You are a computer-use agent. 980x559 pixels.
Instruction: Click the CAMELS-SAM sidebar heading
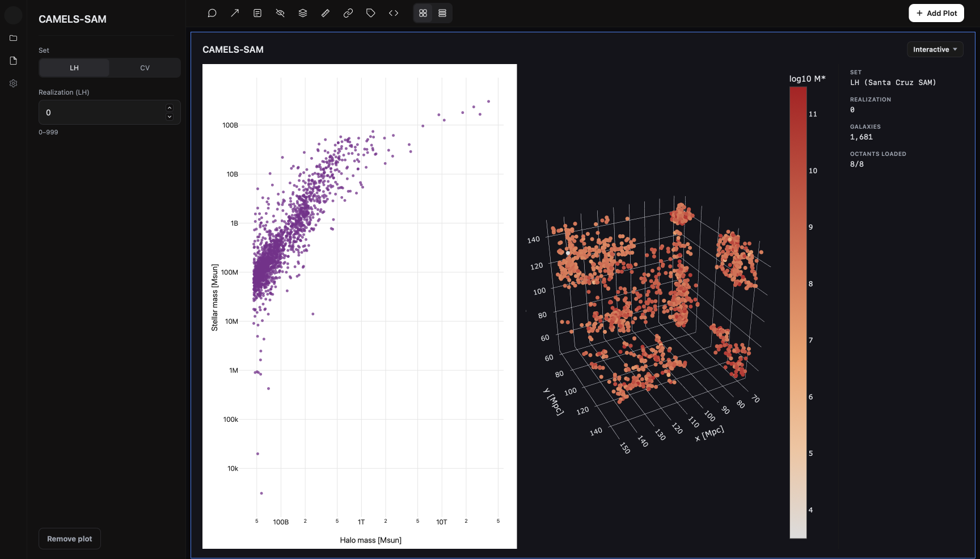pos(73,19)
